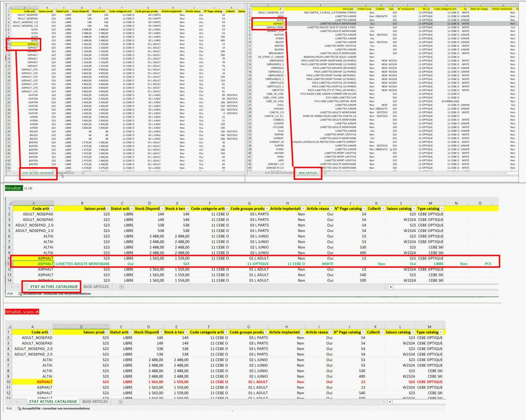The height and width of the screenshot is (420, 526).
Task: Select column A header in 'si ok' sheet
Action: tap(34, 203)
